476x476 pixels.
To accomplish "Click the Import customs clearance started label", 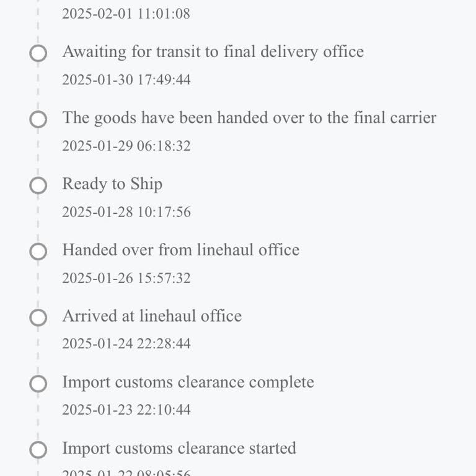I will coord(179,448).
